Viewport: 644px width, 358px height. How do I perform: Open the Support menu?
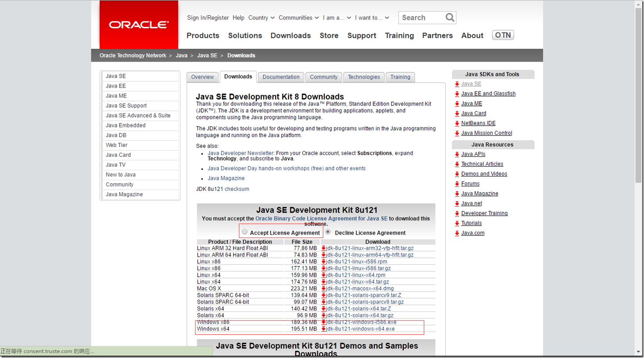362,35
